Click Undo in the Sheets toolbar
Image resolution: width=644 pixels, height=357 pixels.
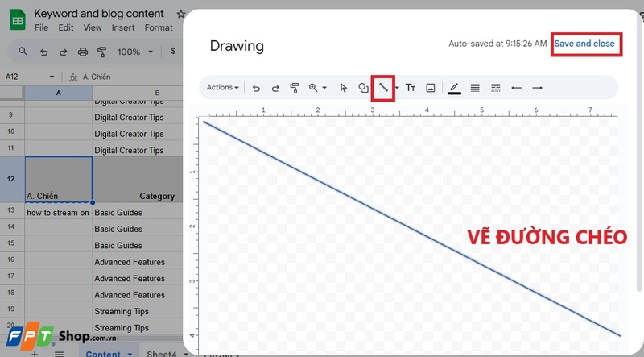tap(43, 52)
